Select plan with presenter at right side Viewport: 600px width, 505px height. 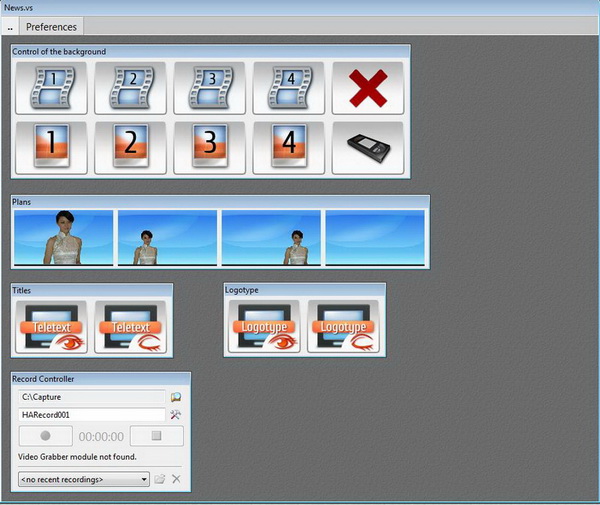tap(271, 238)
